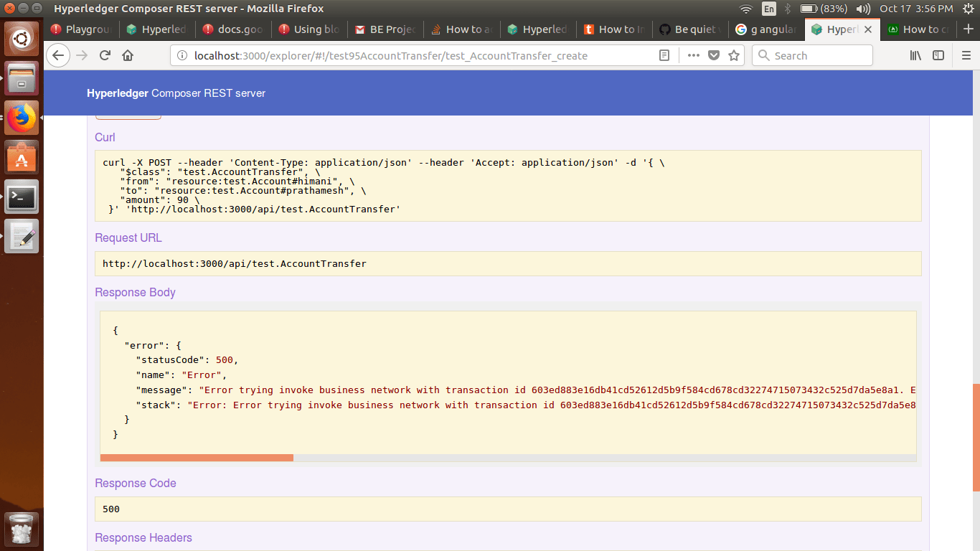Viewport: 980px width, 551px height.
Task: Focus the Firefox Search box
Action: 812,55
